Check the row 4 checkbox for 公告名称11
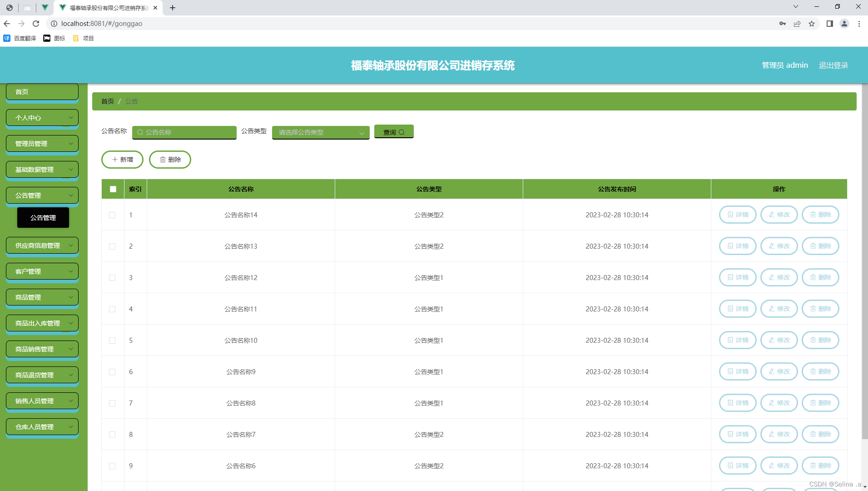868x491 pixels. (x=112, y=309)
